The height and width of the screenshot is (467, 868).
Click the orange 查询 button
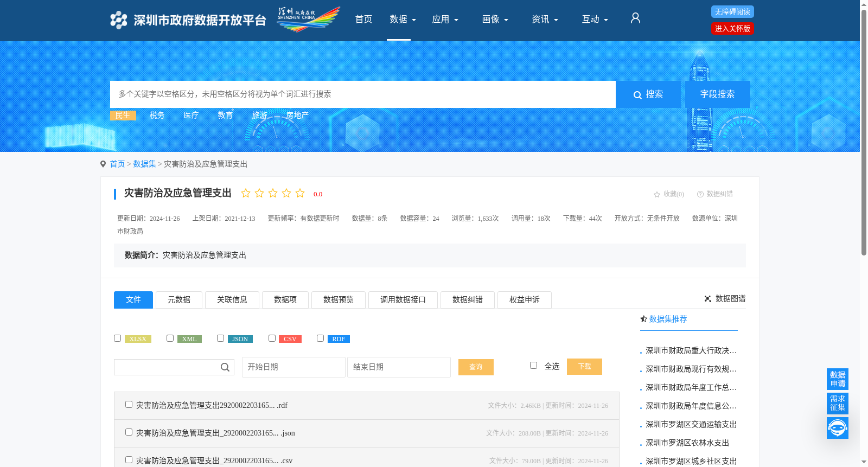tap(476, 367)
